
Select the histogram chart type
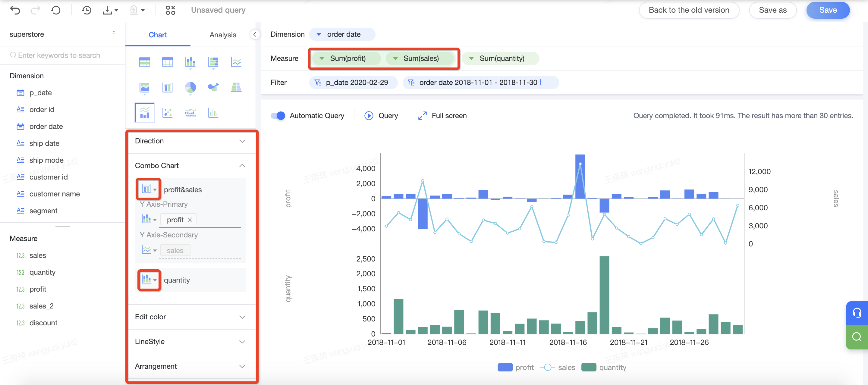[213, 112]
